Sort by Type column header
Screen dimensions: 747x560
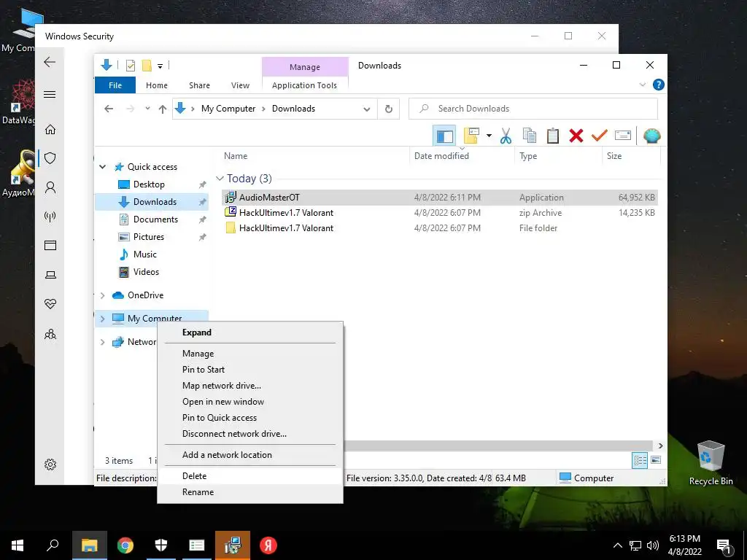click(558, 156)
